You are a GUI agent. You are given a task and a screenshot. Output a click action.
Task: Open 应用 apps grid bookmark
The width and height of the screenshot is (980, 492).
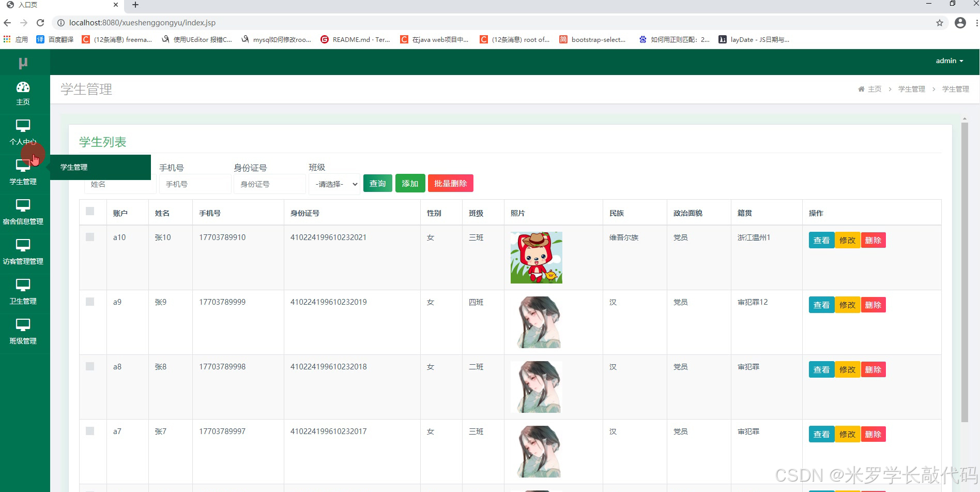(x=16, y=39)
